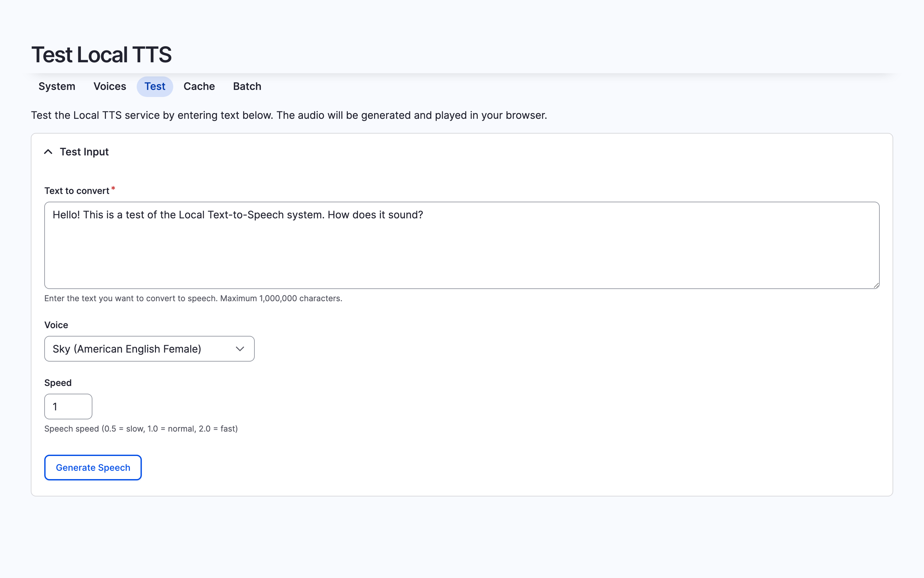Open the Batch tab

tap(247, 86)
